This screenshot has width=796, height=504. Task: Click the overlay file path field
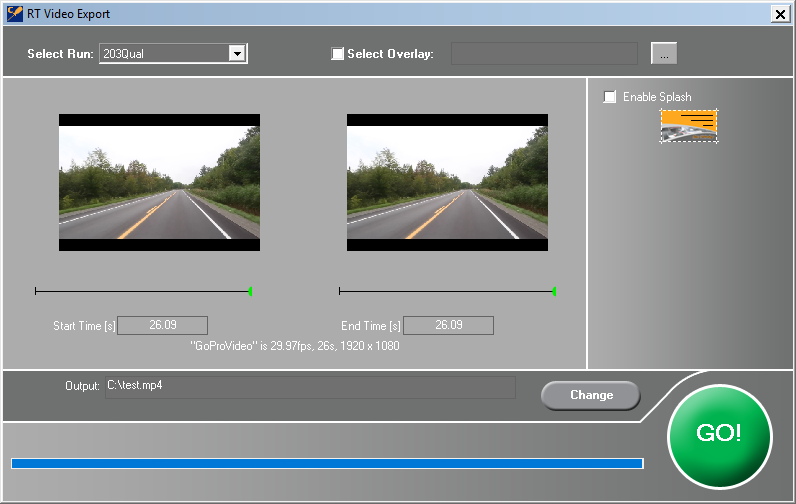coord(544,54)
